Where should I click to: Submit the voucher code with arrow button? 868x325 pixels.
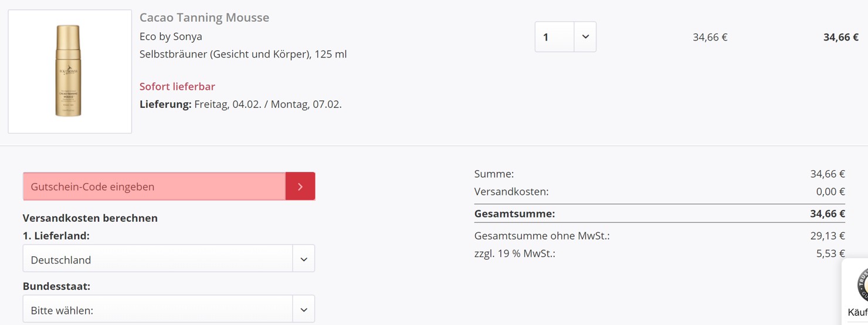(300, 187)
